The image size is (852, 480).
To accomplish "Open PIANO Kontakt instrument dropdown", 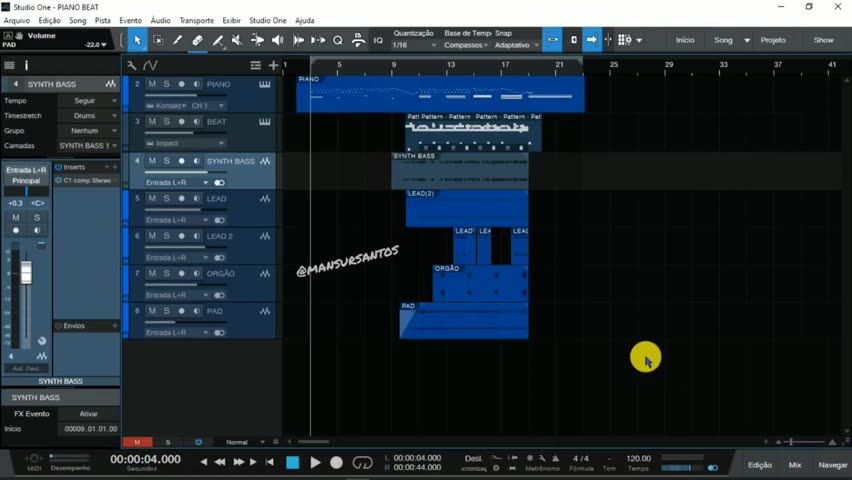I will pyautogui.click(x=167, y=105).
